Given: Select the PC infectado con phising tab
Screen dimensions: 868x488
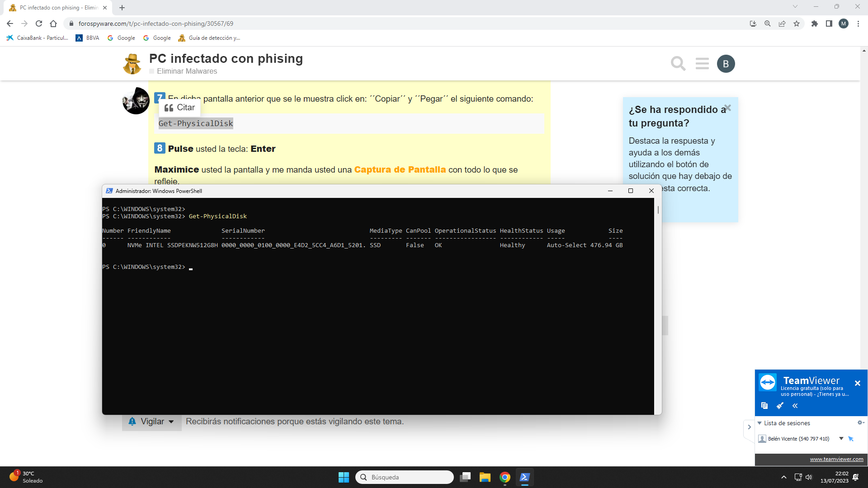Looking at the screenshot, I should 54,8.
